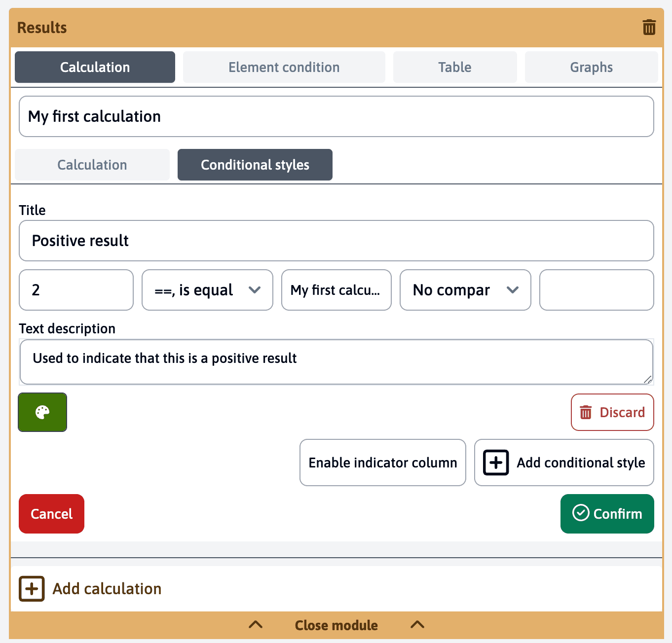Screen dimensions: 672x643
Task: Select the inner Calculation sub-tab
Action: click(x=92, y=165)
